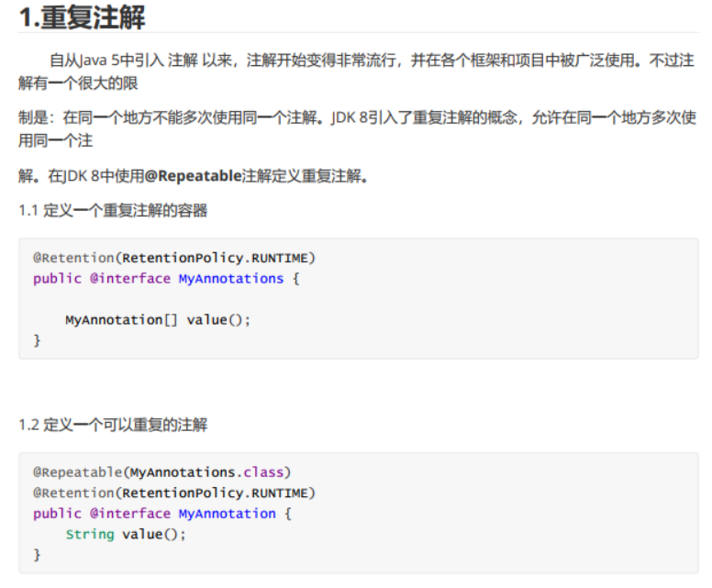Viewport: 712px width, 588px height.
Task: Select the subheading 1.2 定义一个可以重复的注解
Action: [113, 425]
